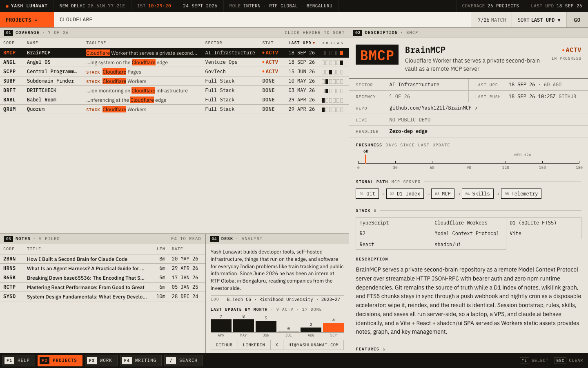
Task: Select the D1 (SQLite FTS5) stack cell
Action: click(543, 223)
